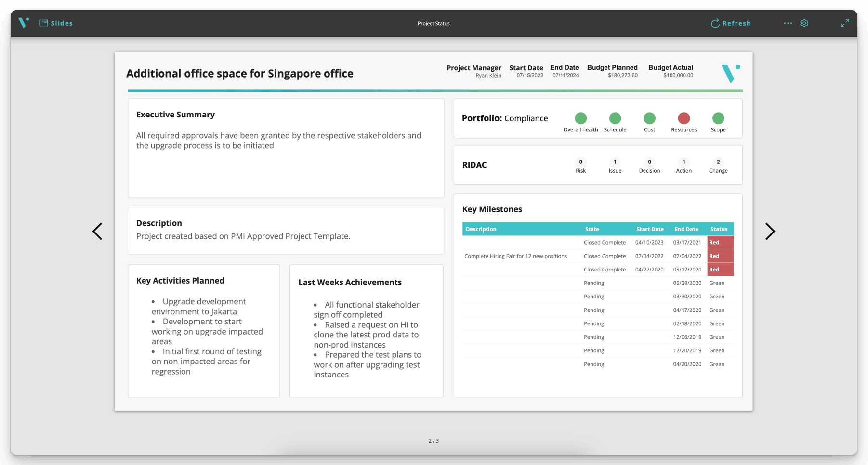This screenshot has width=868, height=465.
Task: Click the Issue count badge
Action: 615,162
